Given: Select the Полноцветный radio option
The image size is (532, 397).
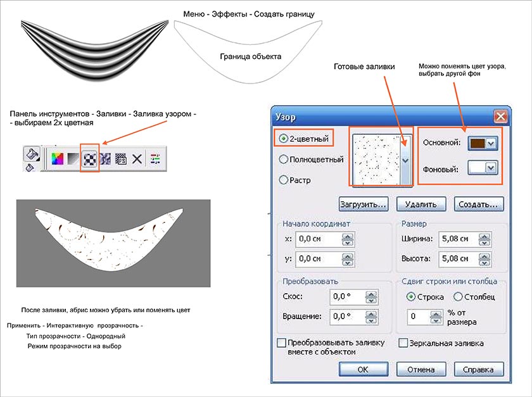Looking at the screenshot, I should click(x=284, y=160).
